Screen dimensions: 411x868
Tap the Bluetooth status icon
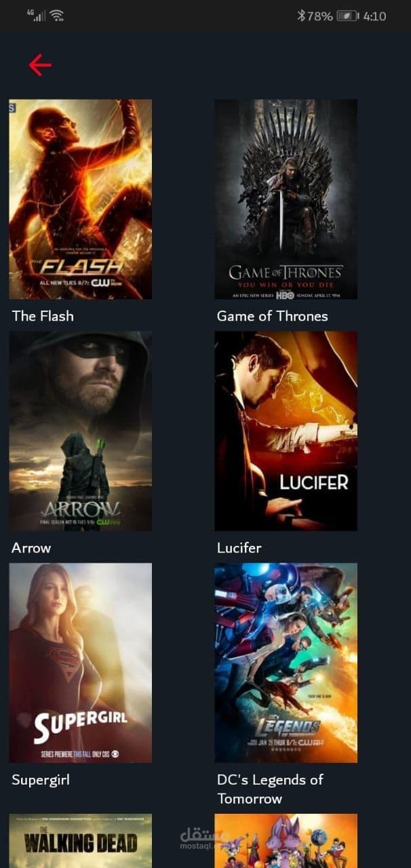pyautogui.click(x=301, y=15)
